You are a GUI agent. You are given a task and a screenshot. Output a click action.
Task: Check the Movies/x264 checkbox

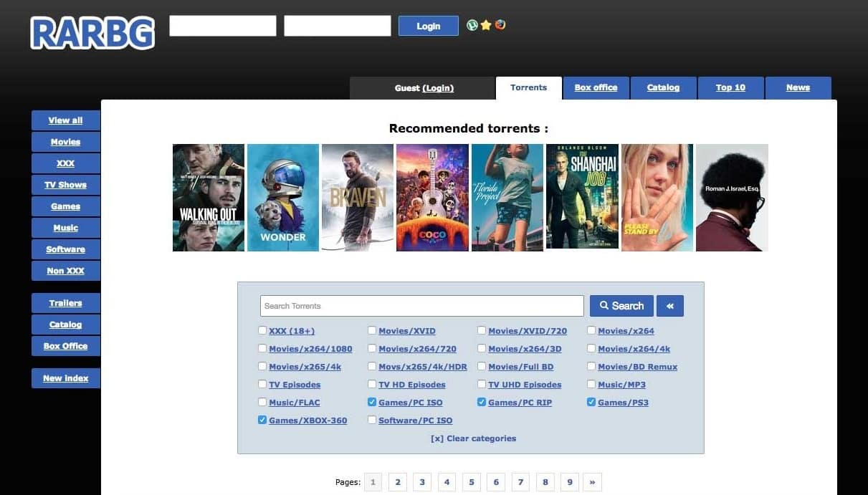click(x=591, y=331)
